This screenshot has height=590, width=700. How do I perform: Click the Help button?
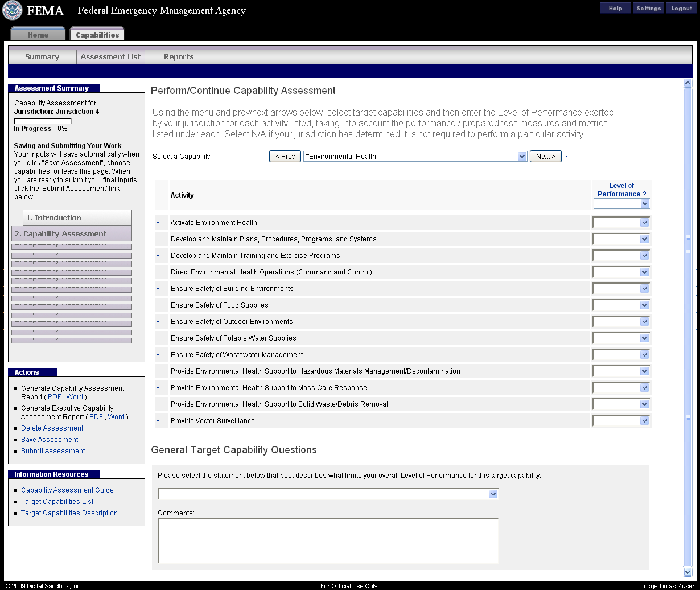tap(615, 8)
